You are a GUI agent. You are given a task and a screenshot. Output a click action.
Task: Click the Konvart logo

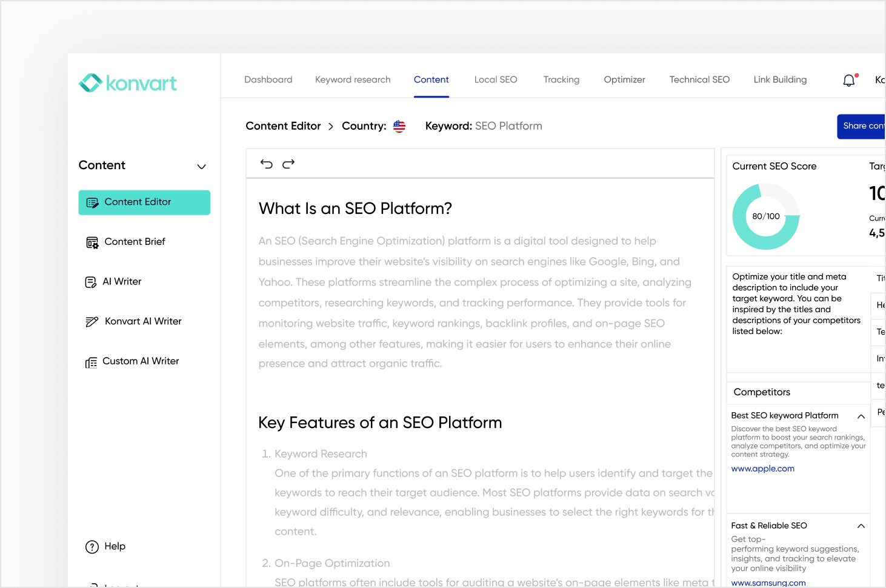click(128, 83)
